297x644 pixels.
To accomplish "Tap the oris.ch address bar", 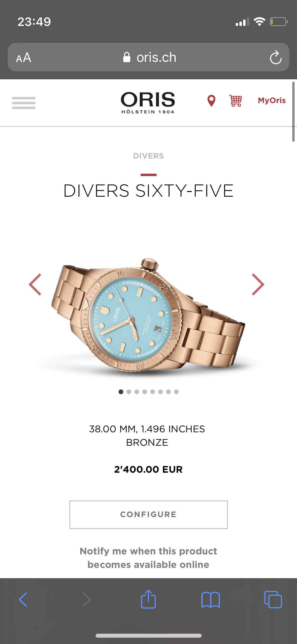I will (148, 57).
